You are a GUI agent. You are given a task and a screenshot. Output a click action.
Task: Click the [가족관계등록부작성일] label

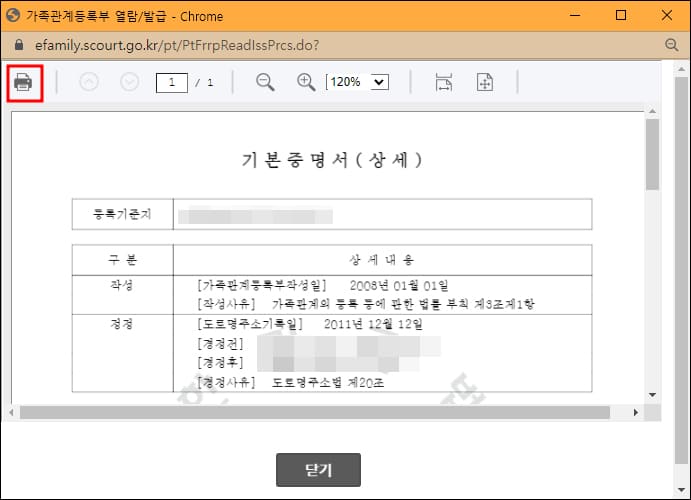pos(262,285)
